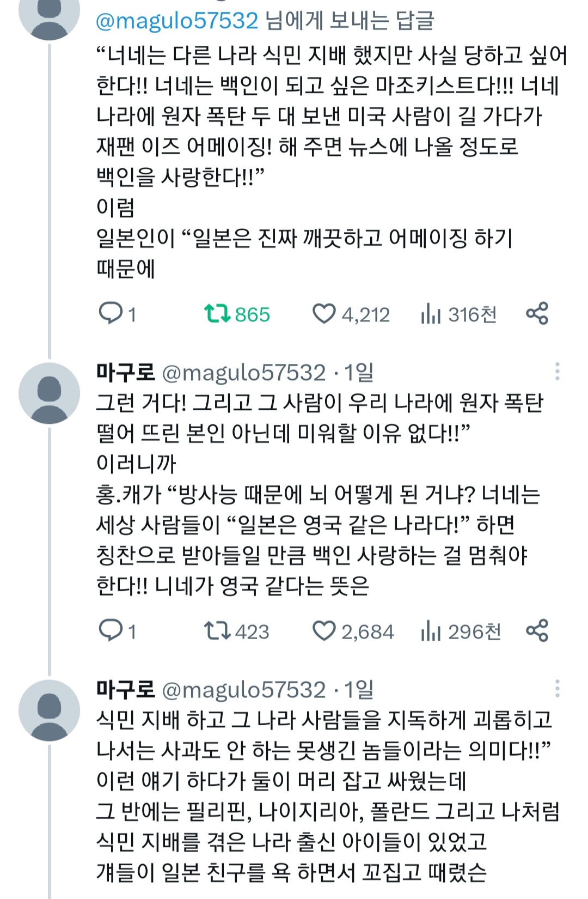Screen dimensions: 588x899
Task: Like the tweet with 4,212 likes
Action: tap(324, 313)
